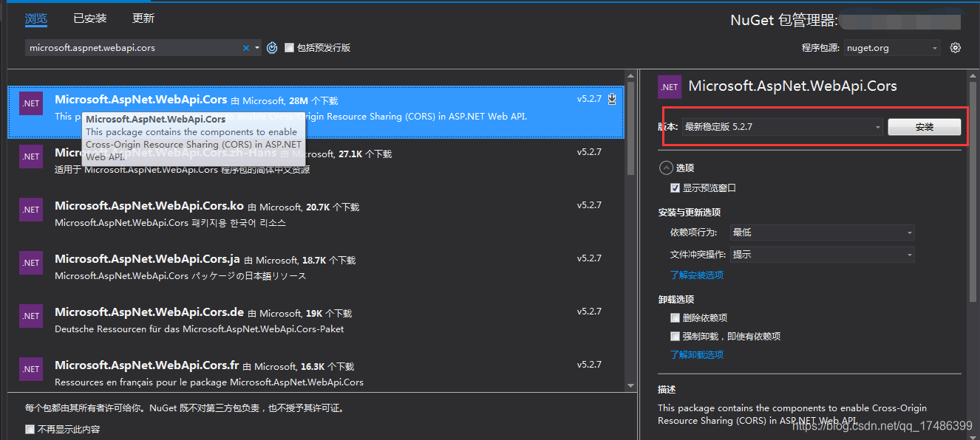Open package source settings gear icon
Image resolution: width=980 pixels, height=440 pixels.
coord(956,48)
